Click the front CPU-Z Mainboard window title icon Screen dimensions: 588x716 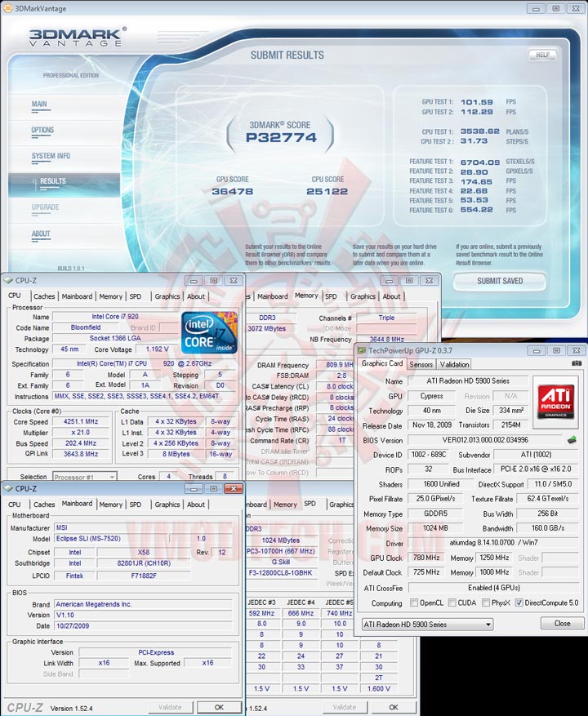(8, 488)
